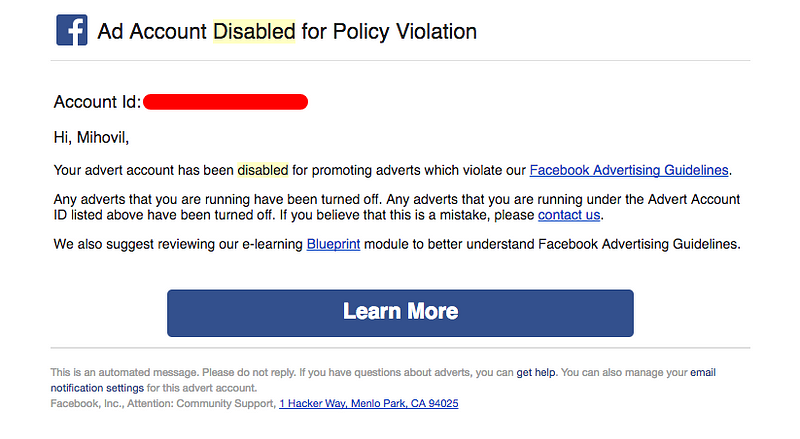This screenshot has width=800, height=439.
Task: Click the Account Id label
Action: click(97, 102)
